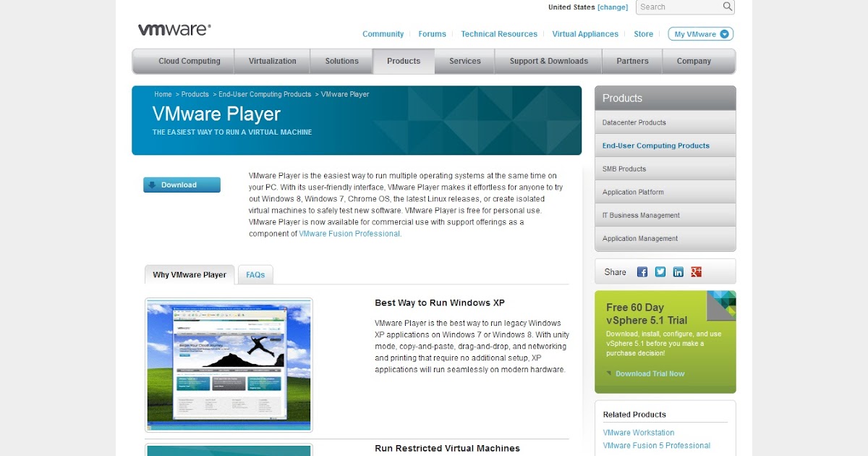Image resolution: width=868 pixels, height=456 pixels.
Task: Select Application Management in sidebar
Action: point(665,238)
